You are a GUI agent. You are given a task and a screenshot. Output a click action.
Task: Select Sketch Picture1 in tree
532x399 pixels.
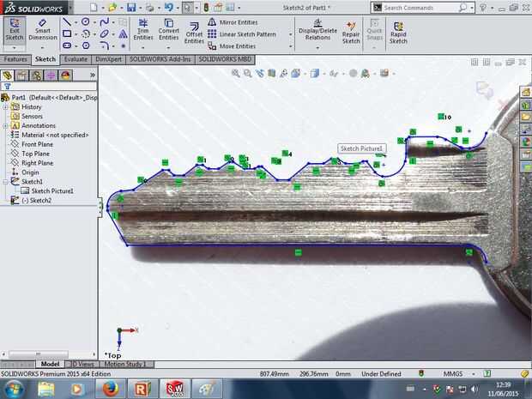coord(51,191)
